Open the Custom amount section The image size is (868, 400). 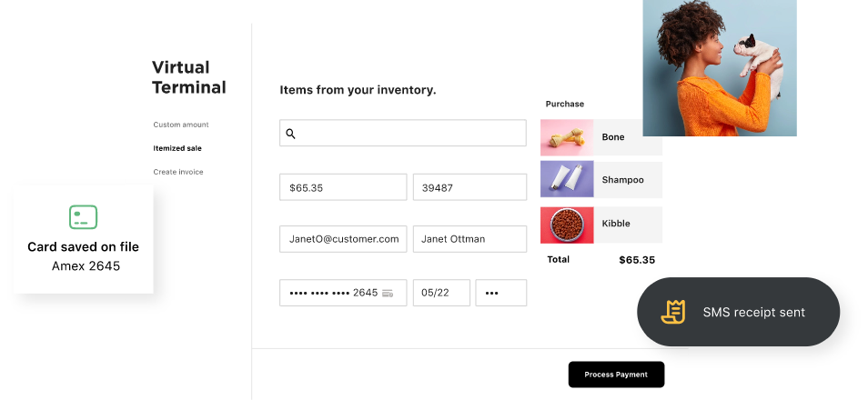tap(180, 125)
